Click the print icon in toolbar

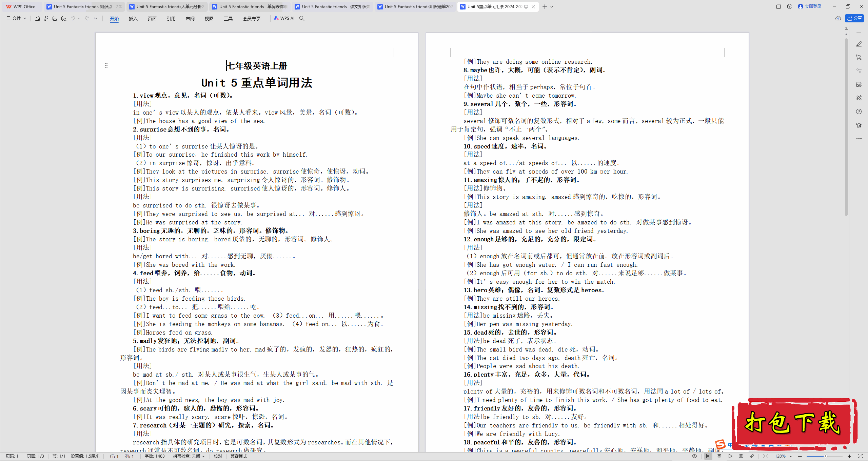(55, 18)
